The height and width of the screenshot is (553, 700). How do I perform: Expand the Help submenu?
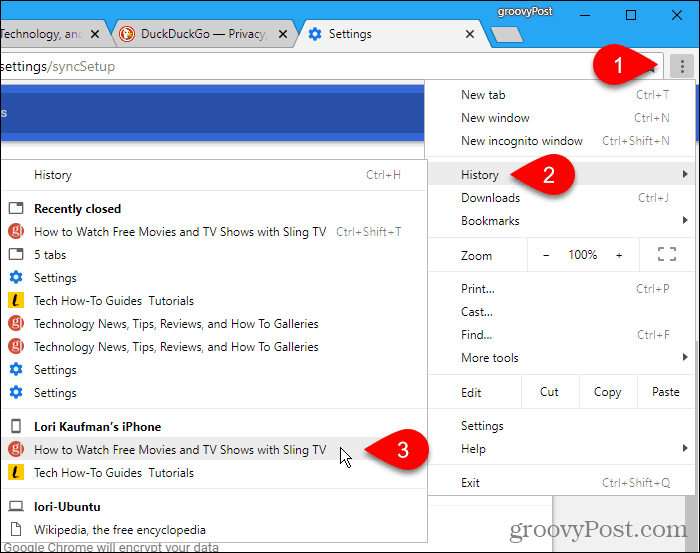561,449
